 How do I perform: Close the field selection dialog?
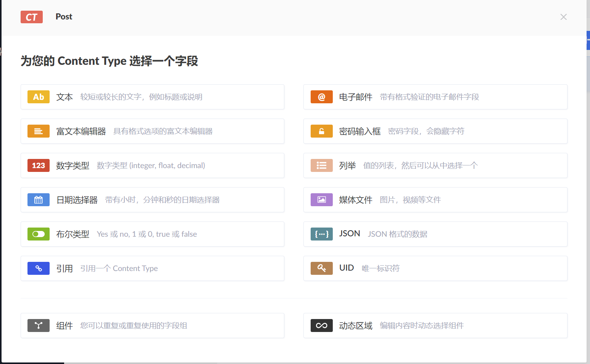pos(563,17)
